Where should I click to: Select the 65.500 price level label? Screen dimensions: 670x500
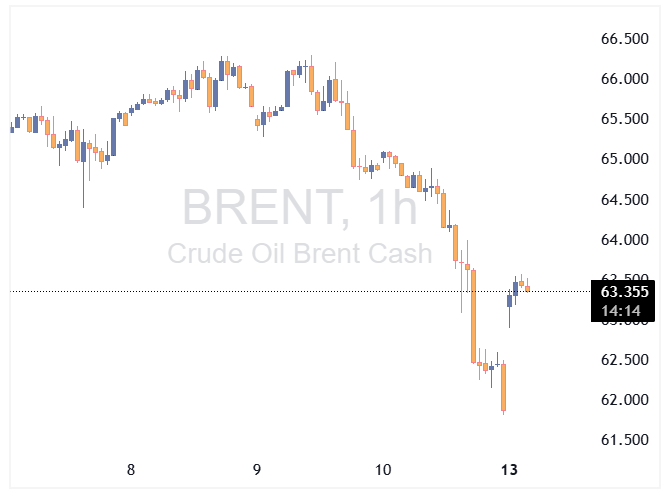coord(624,119)
